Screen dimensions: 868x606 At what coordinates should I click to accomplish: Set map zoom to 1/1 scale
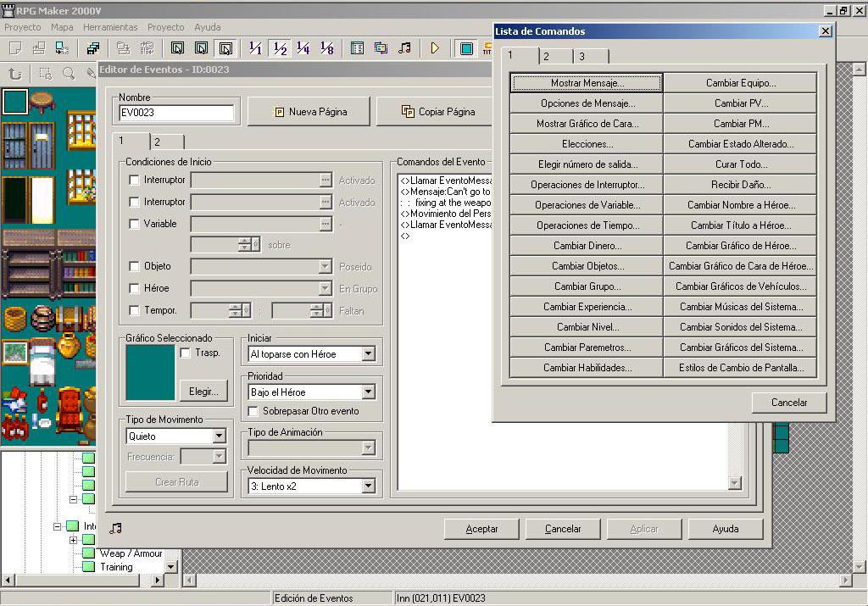point(255,48)
